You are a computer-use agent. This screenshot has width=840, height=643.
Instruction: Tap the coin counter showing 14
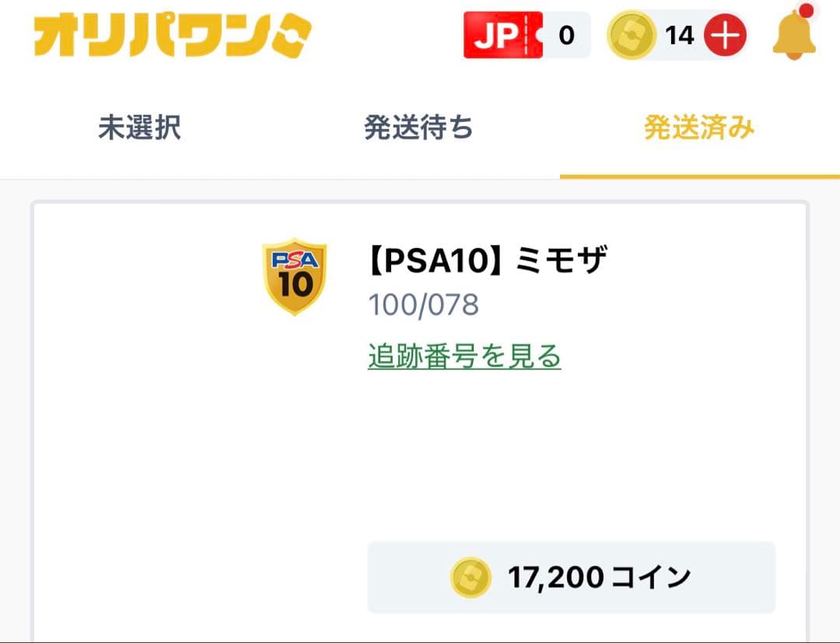681,33
